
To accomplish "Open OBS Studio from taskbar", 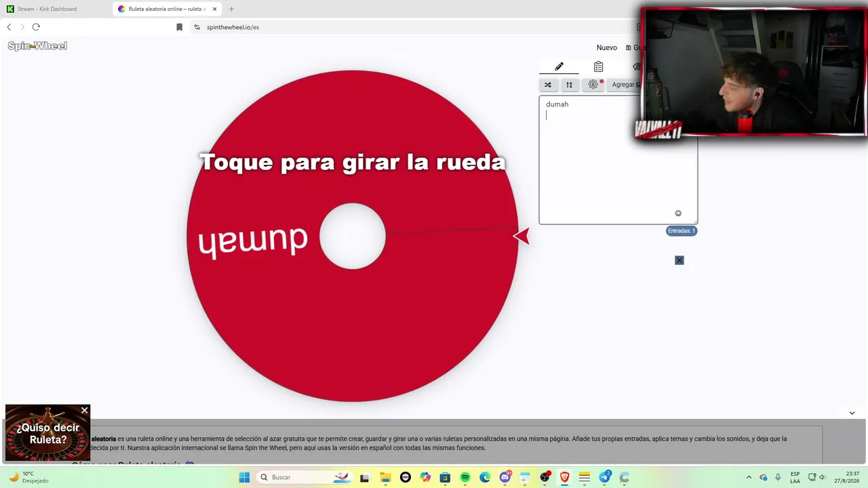I will (x=545, y=477).
